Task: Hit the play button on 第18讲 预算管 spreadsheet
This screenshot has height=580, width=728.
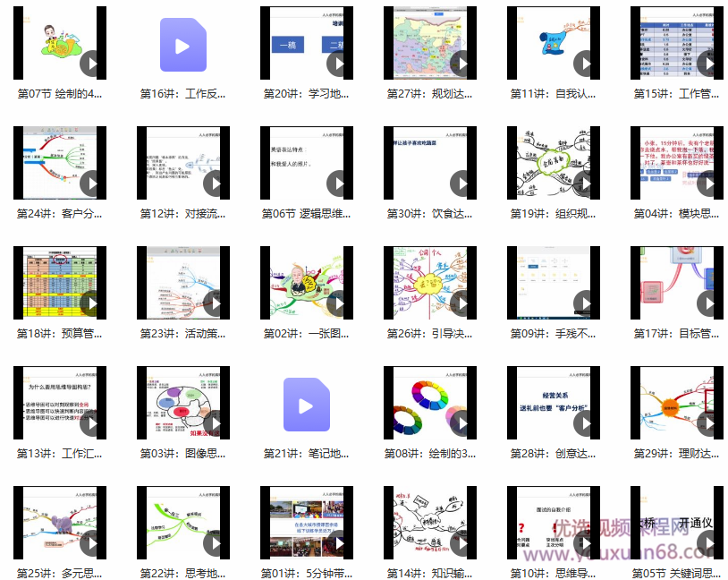Action: (x=90, y=303)
